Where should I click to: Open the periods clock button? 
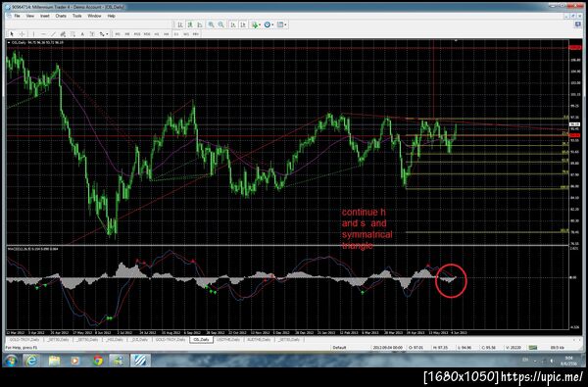267,24
